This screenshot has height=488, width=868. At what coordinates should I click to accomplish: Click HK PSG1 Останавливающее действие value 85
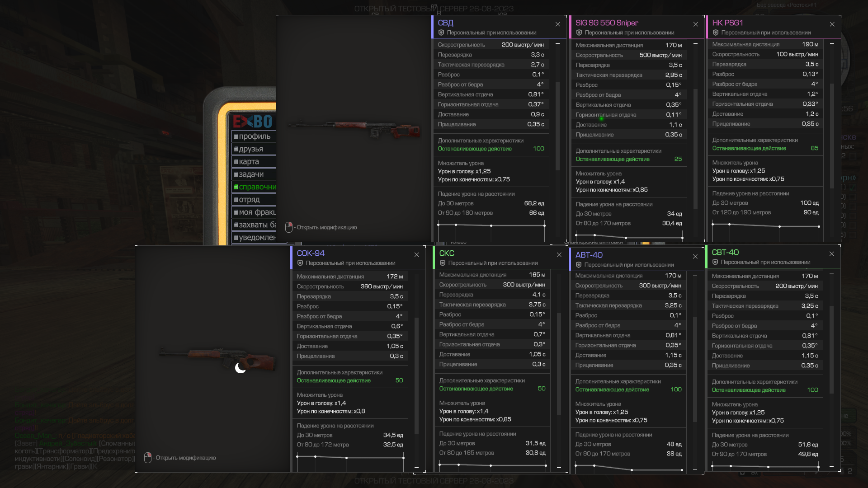[814, 148]
